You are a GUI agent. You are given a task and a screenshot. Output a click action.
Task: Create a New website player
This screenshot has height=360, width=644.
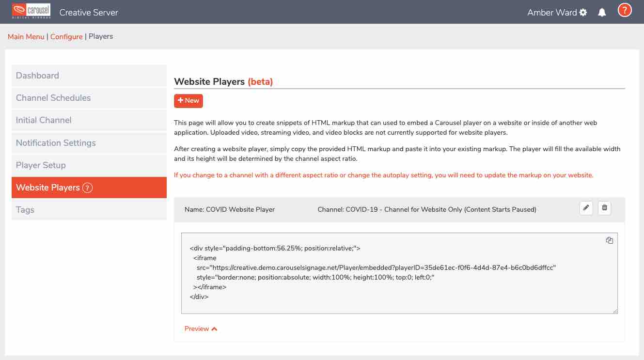point(188,101)
